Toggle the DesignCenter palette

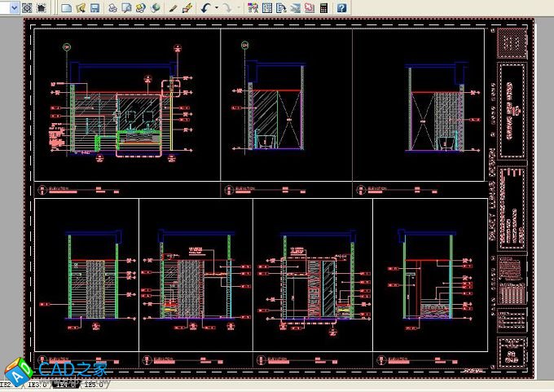pos(267,7)
